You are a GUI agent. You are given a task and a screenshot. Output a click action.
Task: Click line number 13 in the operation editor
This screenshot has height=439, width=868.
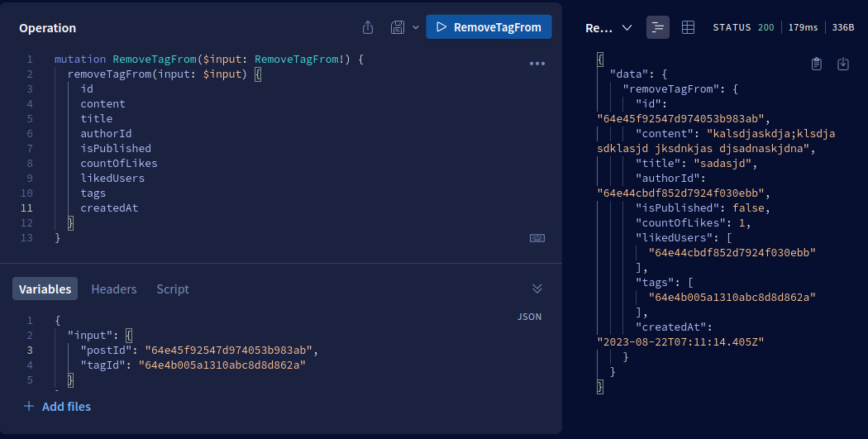click(26, 238)
